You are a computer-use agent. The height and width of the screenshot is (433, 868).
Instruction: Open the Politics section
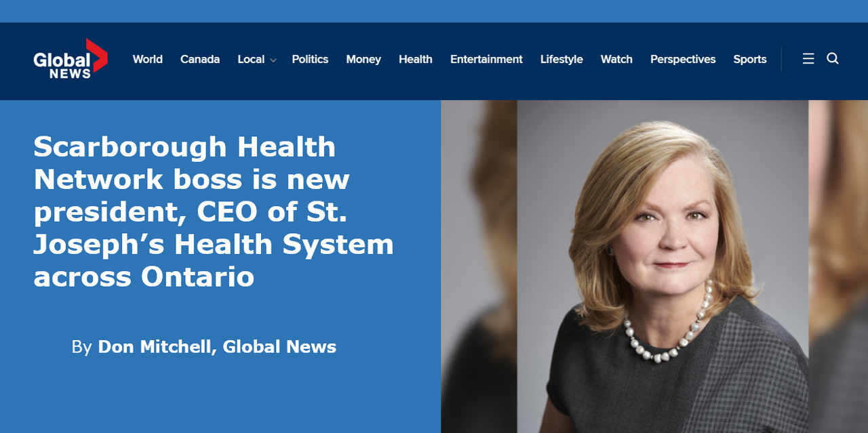click(x=310, y=60)
